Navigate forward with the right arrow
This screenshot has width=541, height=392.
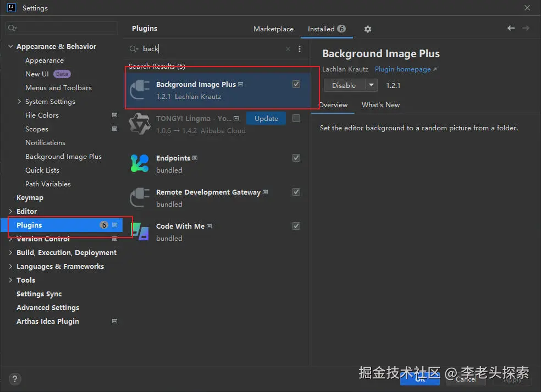(526, 28)
